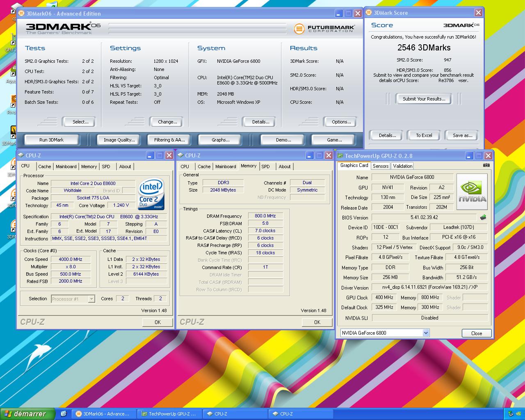The image size is (525, 420).
Task: Open Mainboard tab in CPU-Z processor window
Action: tap(66, 167)
